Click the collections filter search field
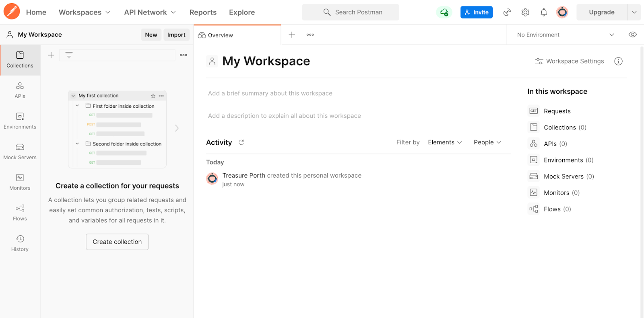 tap(117, 55)
